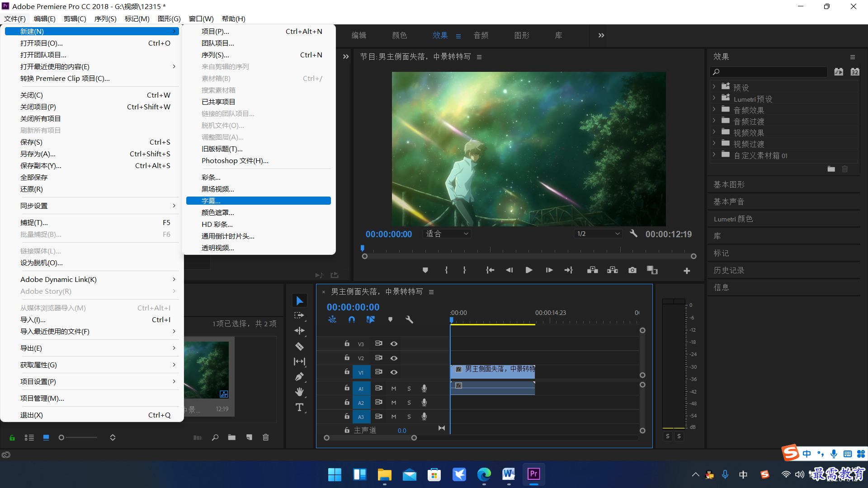Click the Lift button in Program monitor
Screen dimensions: 868x488
tap(593, 270)
